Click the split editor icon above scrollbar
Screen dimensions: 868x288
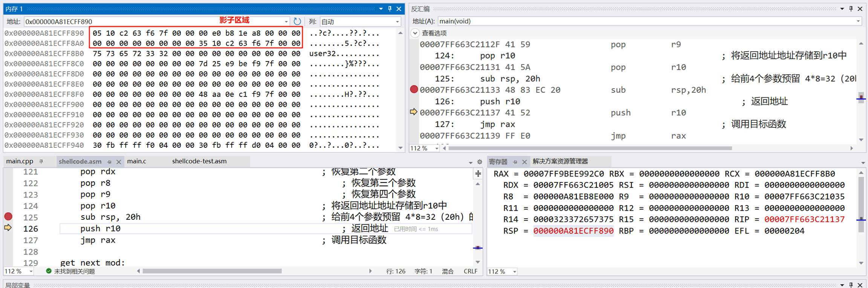tap(478, 174)
